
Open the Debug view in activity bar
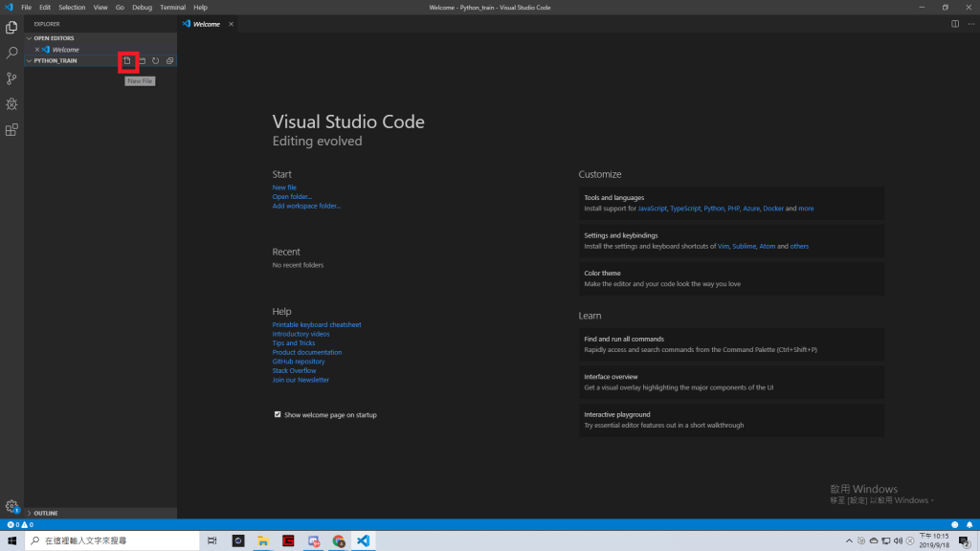point(11,104)
